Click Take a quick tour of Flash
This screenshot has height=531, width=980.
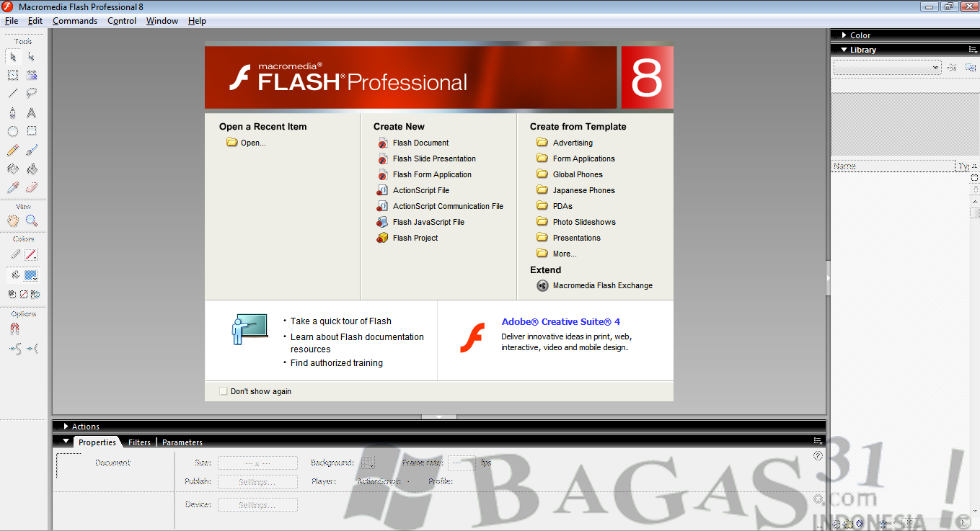341,321
